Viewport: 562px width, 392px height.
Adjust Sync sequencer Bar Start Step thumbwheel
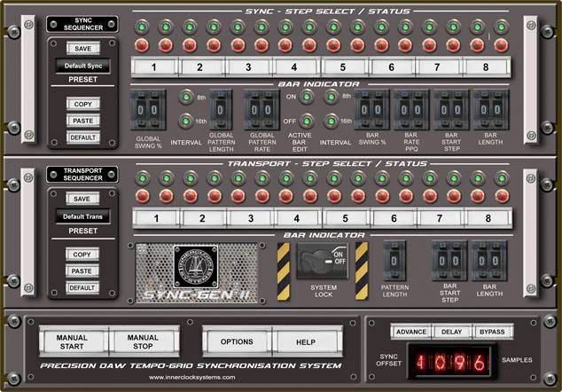pos(451,110)
